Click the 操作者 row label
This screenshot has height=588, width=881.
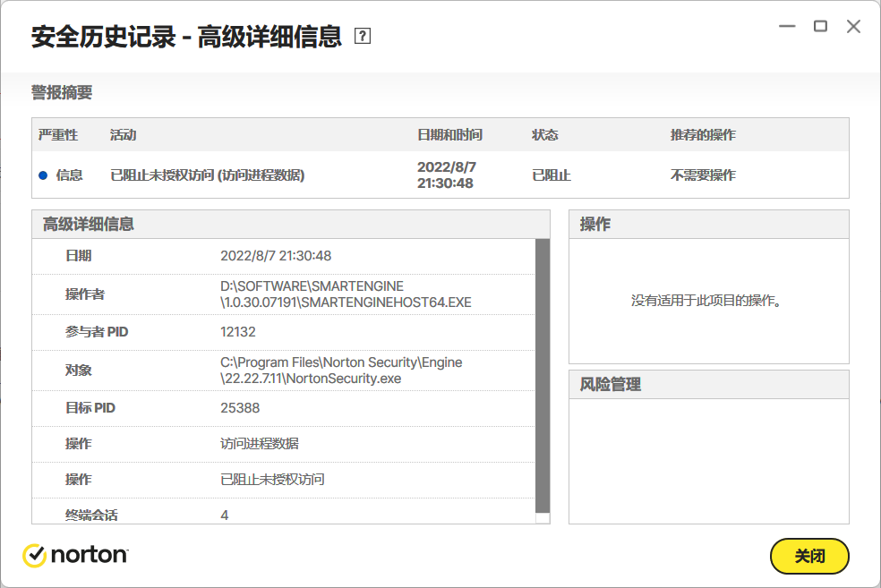(x=85, y=294)
